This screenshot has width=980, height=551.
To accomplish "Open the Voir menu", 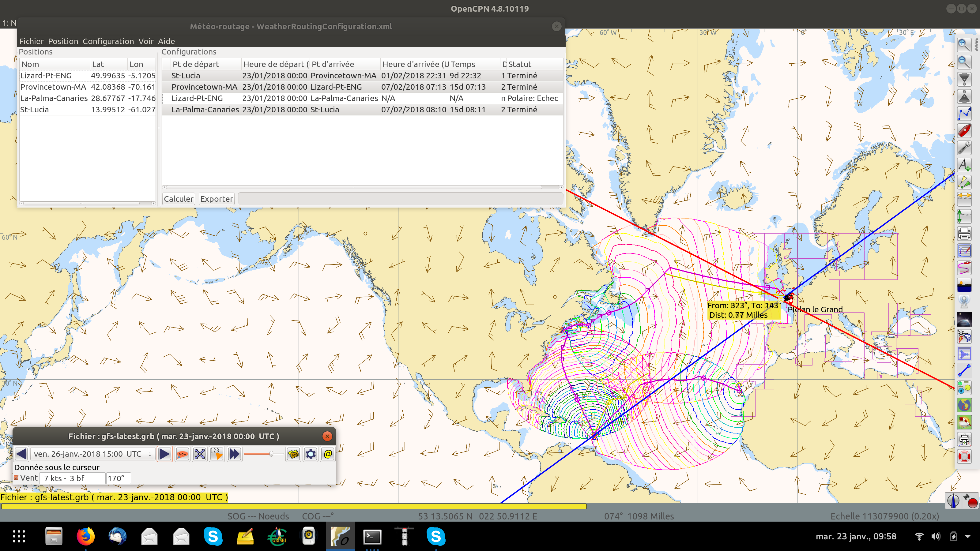I will point(146,41).
